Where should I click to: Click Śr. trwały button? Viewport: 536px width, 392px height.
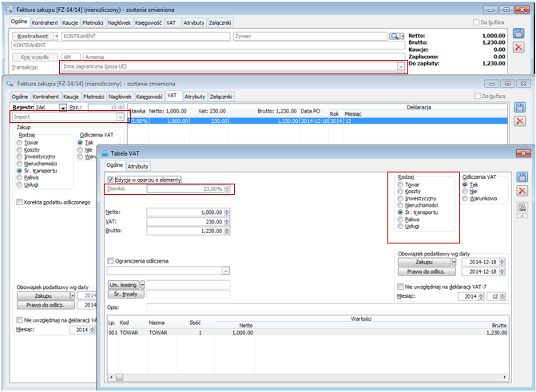coord(125,294)
